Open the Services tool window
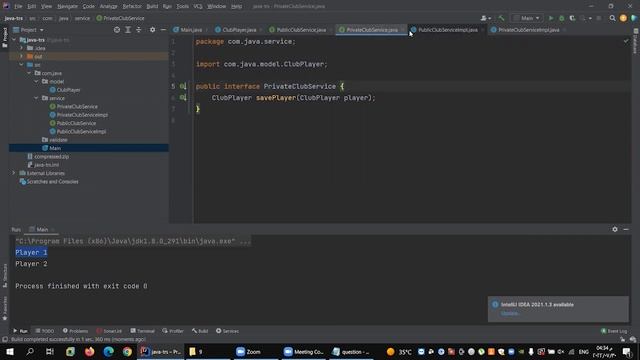This screenshot has width=640, height=360. pyautogui.click(x=227, y=331)
